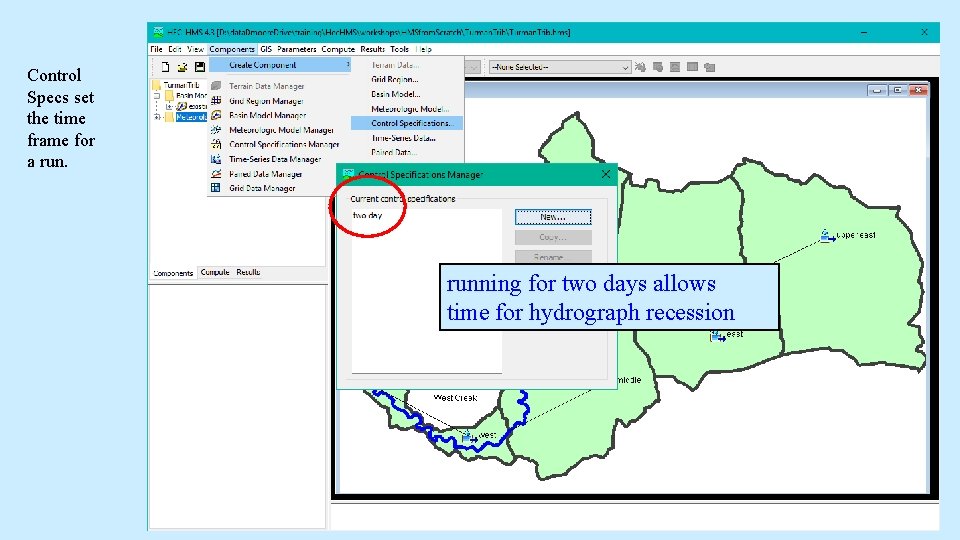Open the Edit menu
Screen dimensions: 960x540
175,49
